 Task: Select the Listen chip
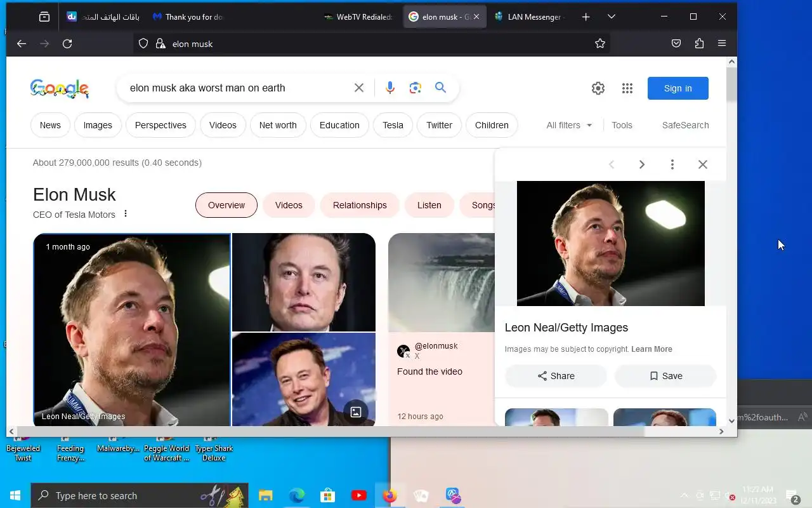tap(429, 205)
